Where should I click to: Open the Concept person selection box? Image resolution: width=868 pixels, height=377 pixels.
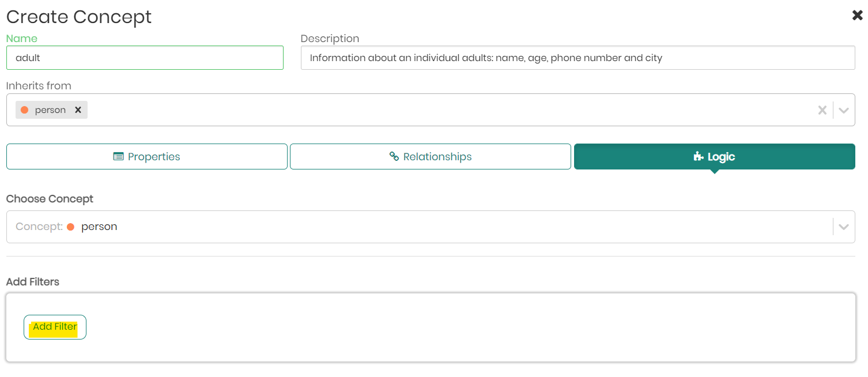click(x=403, y=227)
